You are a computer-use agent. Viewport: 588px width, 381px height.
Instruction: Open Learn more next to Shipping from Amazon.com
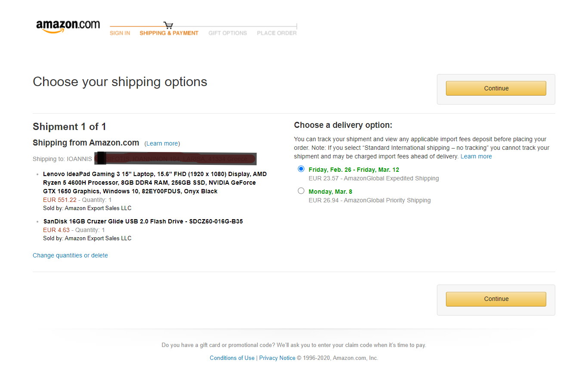pos(162,143)
